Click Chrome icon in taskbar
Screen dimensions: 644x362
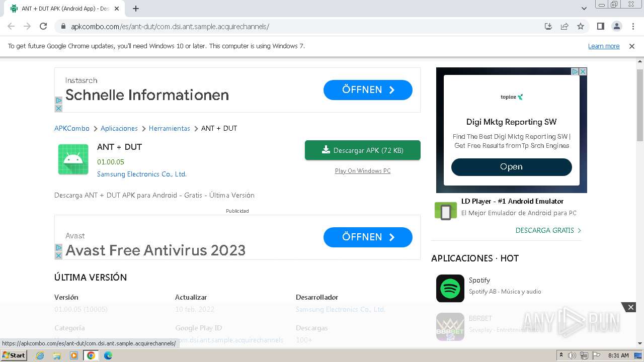91,355
